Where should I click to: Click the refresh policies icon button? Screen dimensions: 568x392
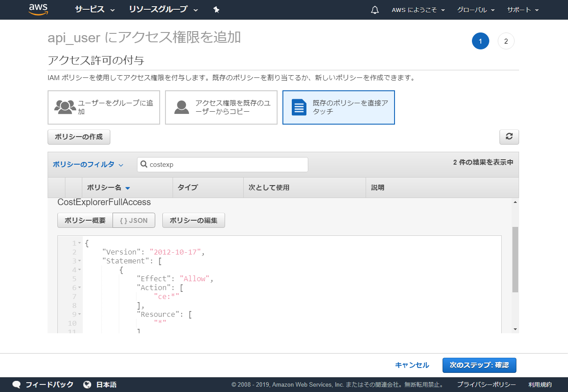pyautogui.click(x=509, y=137)
